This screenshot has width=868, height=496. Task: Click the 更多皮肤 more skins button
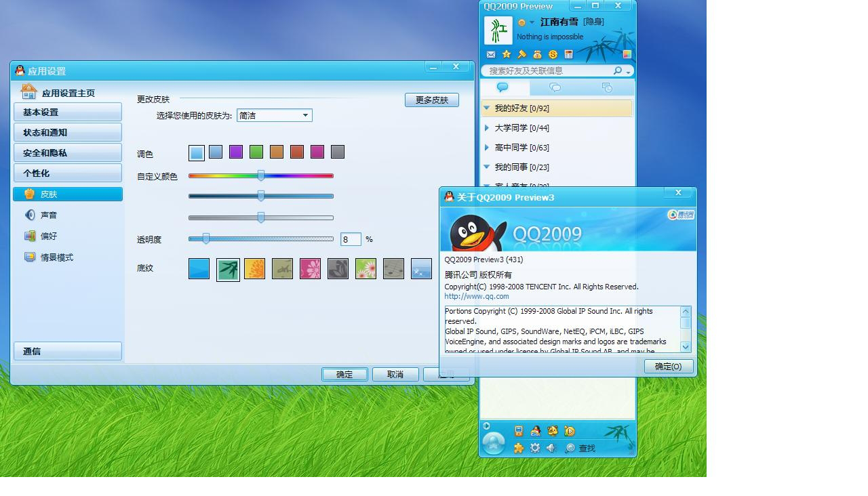click(432, 100)
